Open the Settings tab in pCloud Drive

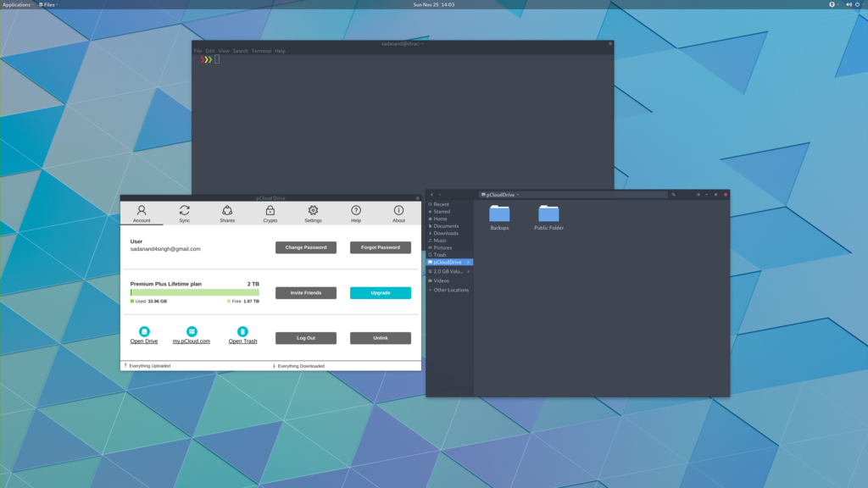(313, 213)
